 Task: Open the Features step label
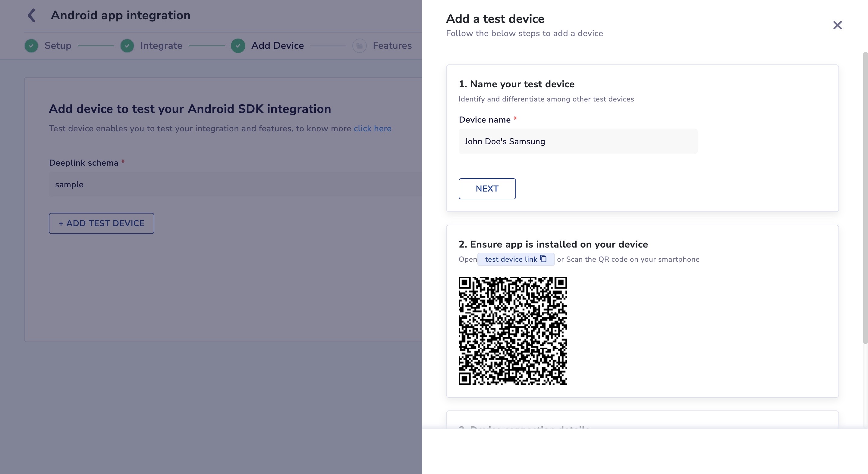(392, 46)
